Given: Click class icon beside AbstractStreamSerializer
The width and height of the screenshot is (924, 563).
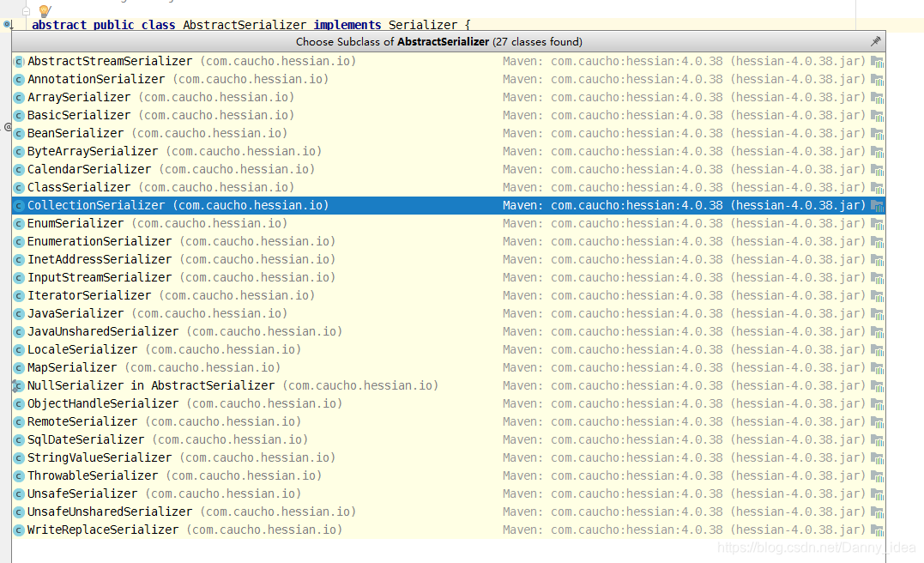Looking at the screenshot, I should tap(19, 61).
